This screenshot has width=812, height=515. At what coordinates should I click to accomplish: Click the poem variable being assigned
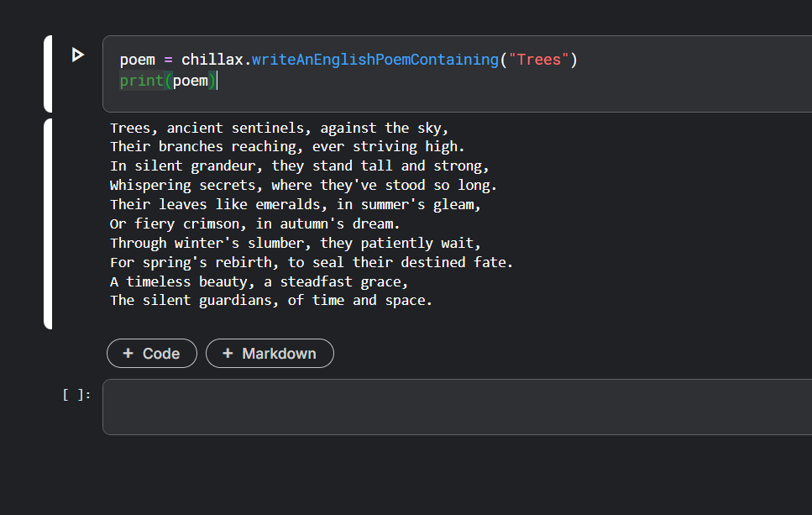[137, 60]
